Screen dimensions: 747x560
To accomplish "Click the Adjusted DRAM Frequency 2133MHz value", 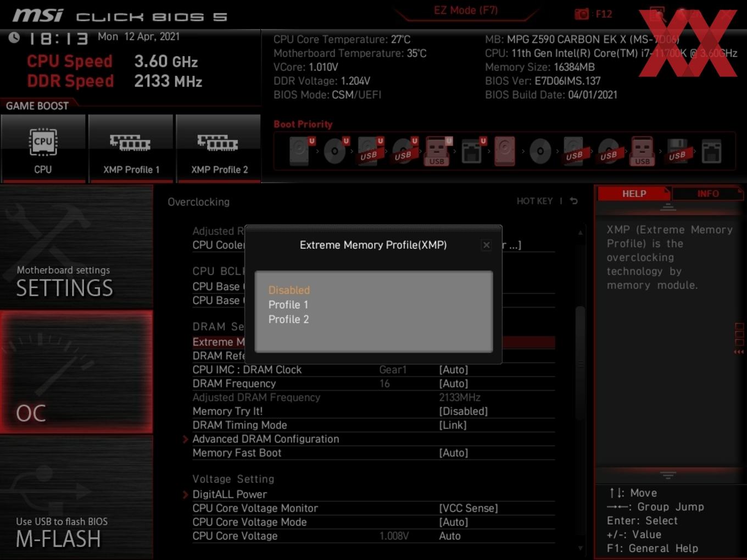I will (x=460, y=397).
